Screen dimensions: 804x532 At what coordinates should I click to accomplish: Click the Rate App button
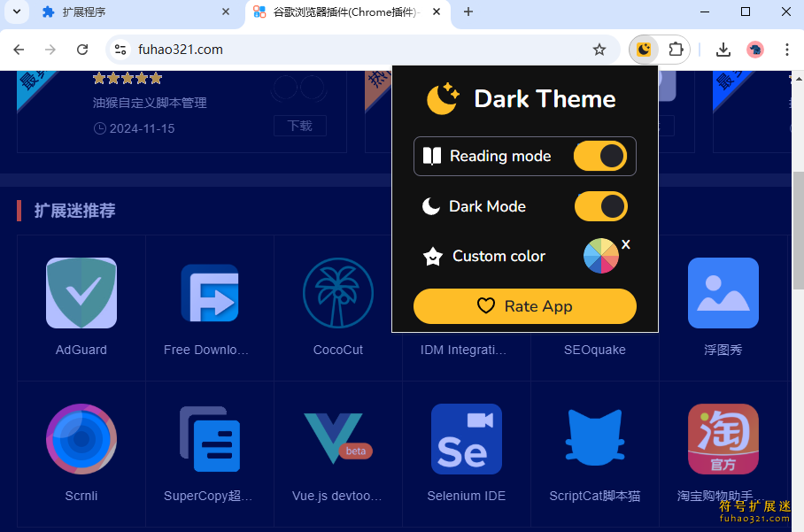click(x=524, y=306)
